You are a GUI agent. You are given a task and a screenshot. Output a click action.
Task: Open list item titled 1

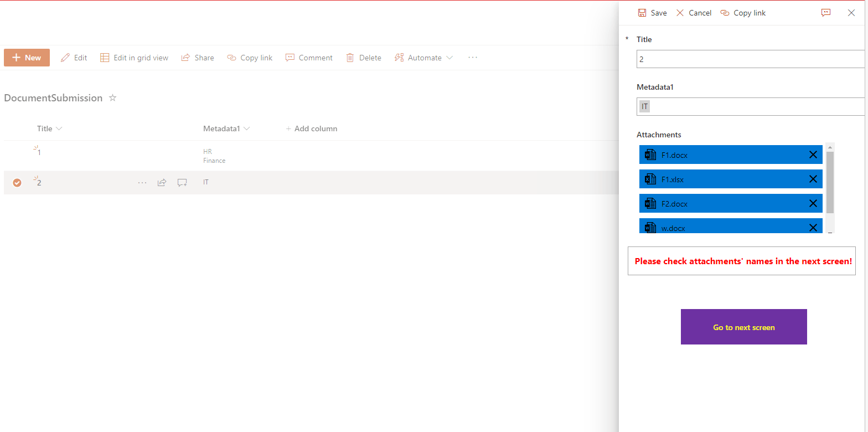pos(39,152)
